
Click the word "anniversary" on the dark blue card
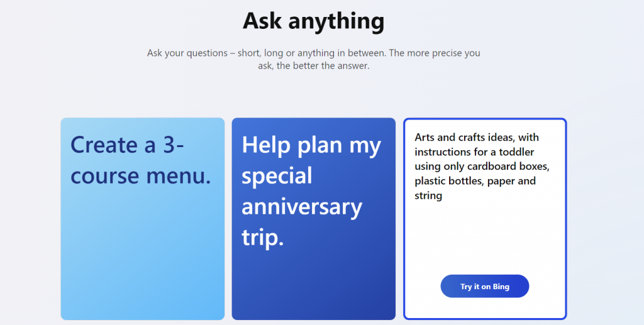[302, 207]
